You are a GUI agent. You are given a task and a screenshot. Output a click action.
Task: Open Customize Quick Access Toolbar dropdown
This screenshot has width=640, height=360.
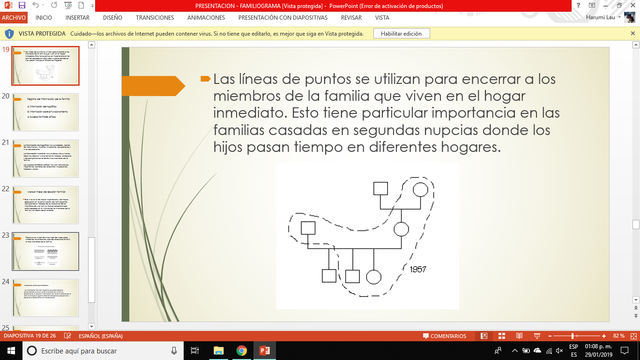tap(92, 6)
